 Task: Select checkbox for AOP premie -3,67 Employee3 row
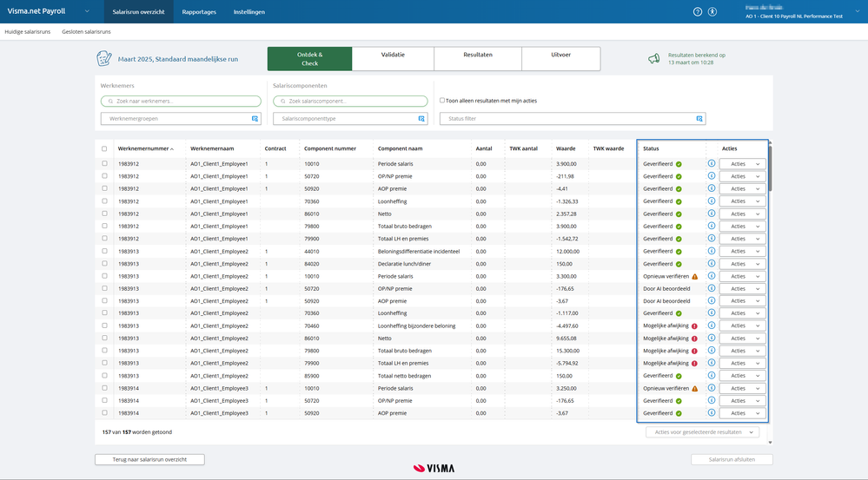coord(104,412)
